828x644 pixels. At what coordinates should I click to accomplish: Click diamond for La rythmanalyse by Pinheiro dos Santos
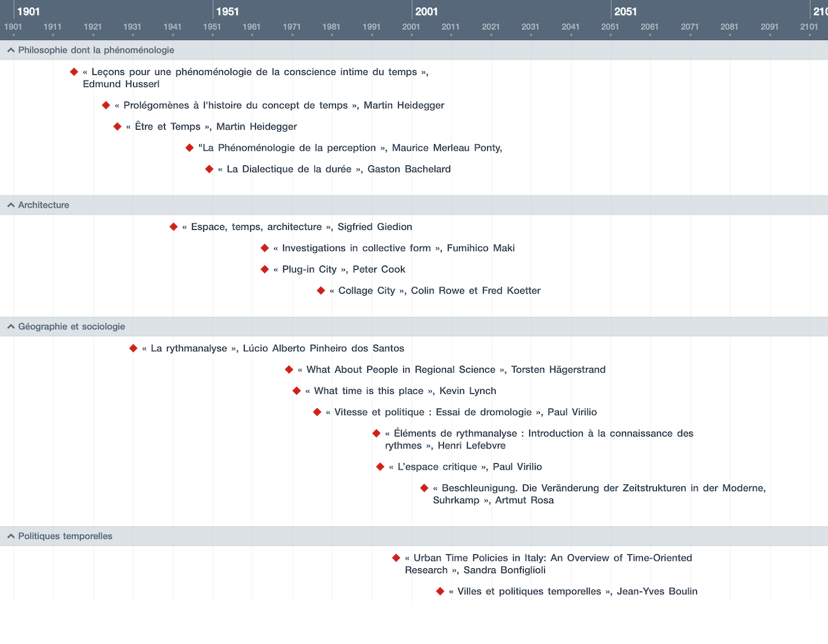pos(133,348)
